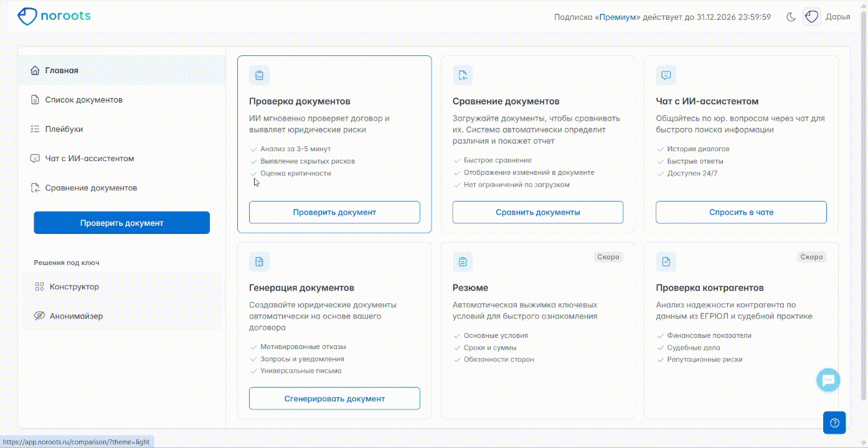The width and height of the screenshot is (868, 448).
Task: Click Чат с ИИ-ассистентом card title
Action: [x=707, y=101]
